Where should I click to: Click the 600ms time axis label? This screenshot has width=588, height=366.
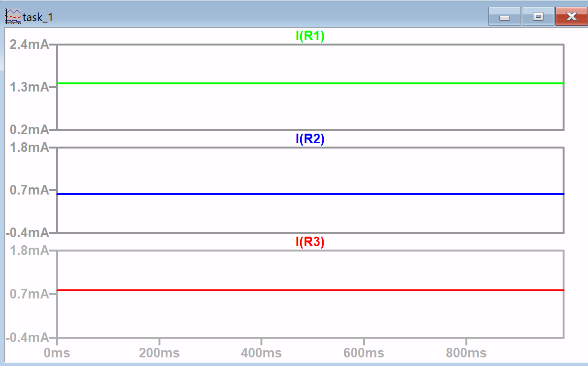(x=364, y=354)
